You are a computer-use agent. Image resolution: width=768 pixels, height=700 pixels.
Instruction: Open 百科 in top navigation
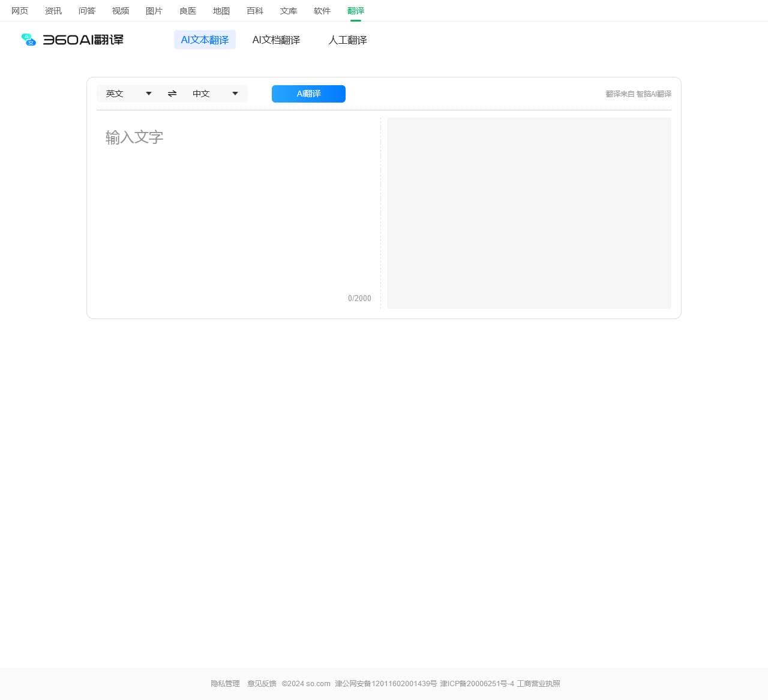tap(255, 11)
